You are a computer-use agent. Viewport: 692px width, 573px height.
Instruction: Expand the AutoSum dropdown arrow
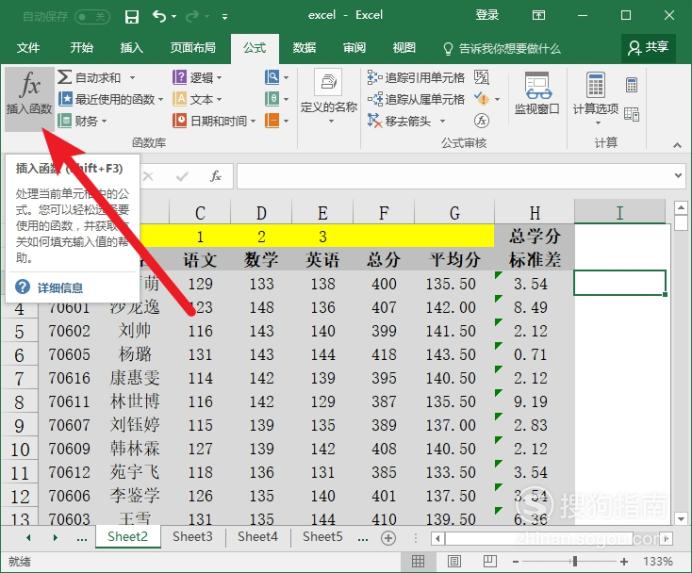click(x=132, y=78)
